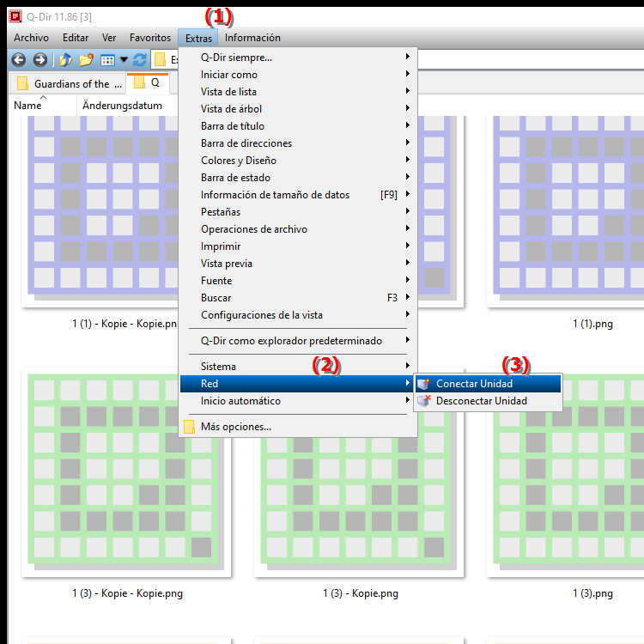
Task: Click the address bar folder icon
Action: tap(160, 60)
